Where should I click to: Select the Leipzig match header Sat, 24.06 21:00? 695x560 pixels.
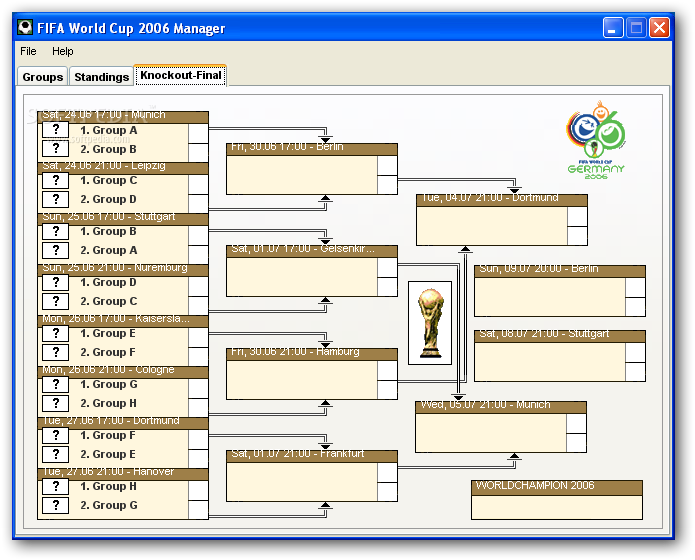[x=123, y=168]
